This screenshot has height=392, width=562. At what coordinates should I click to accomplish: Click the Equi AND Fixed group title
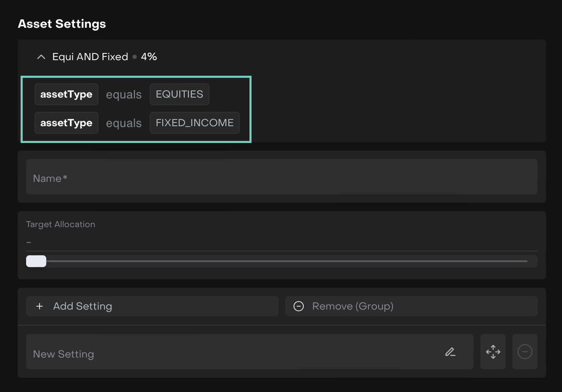click(x=90, y=57)
